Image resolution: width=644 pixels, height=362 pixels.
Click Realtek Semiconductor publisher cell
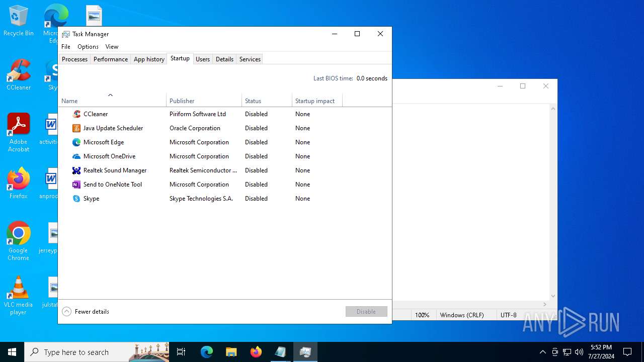pos(203,170)
